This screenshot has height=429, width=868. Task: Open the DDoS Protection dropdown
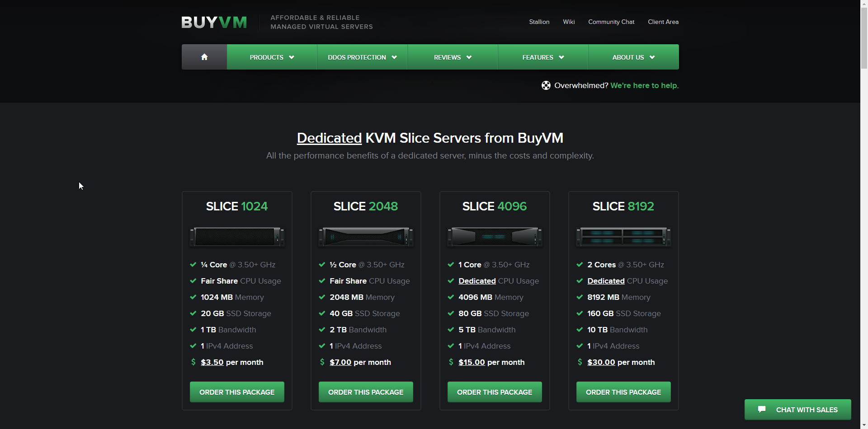(x=362, y=57)
